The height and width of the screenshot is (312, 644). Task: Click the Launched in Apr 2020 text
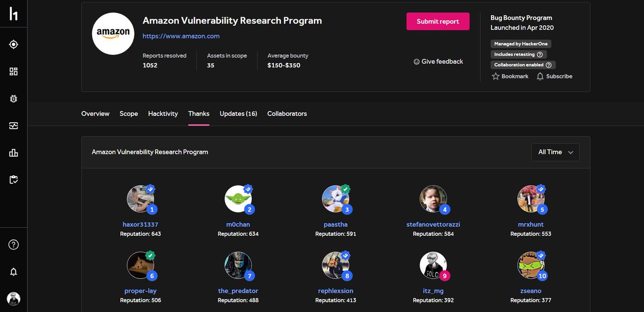tap(522, 27)
